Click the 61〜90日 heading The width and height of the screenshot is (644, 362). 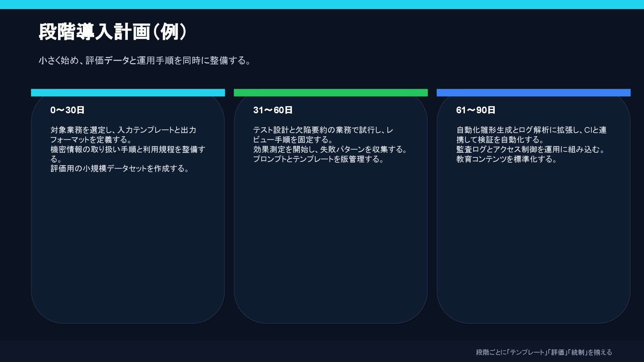[475, 110]
